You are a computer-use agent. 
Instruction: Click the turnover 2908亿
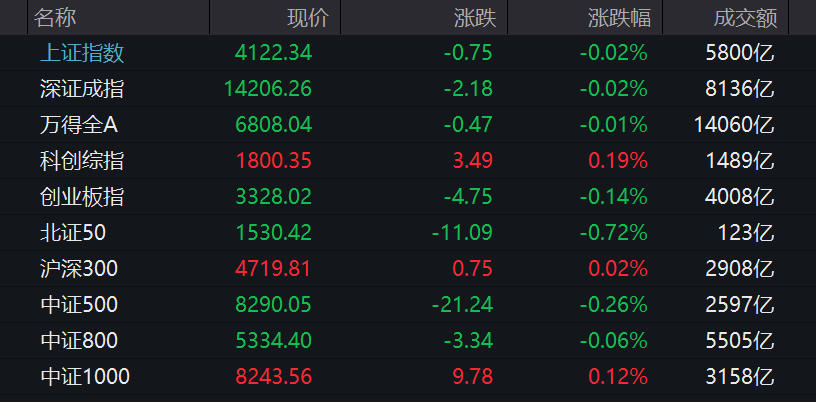pos(740,269)
